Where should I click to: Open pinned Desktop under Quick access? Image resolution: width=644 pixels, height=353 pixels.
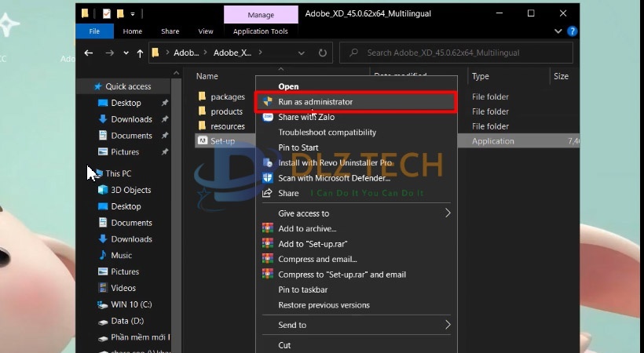point(126,103)
